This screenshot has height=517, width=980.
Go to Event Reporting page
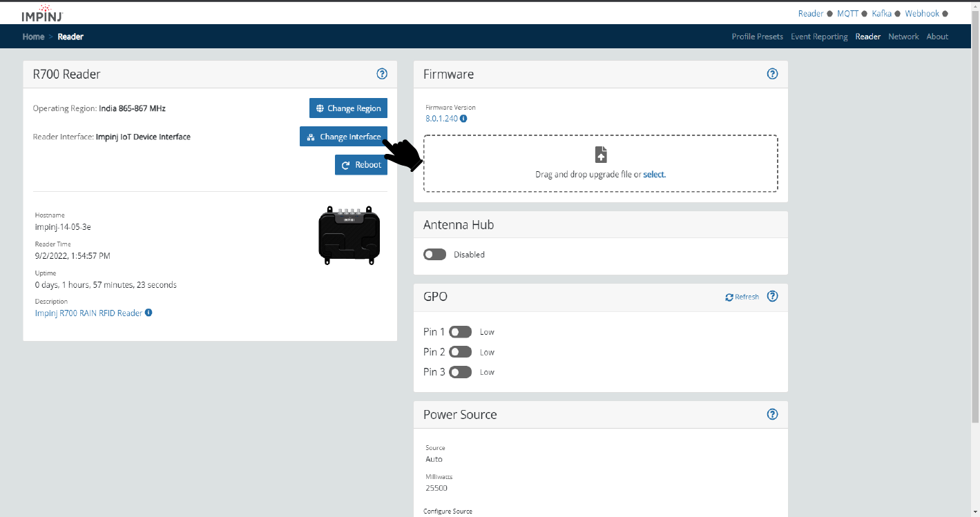pyautogui.click(x=819, y=37)
